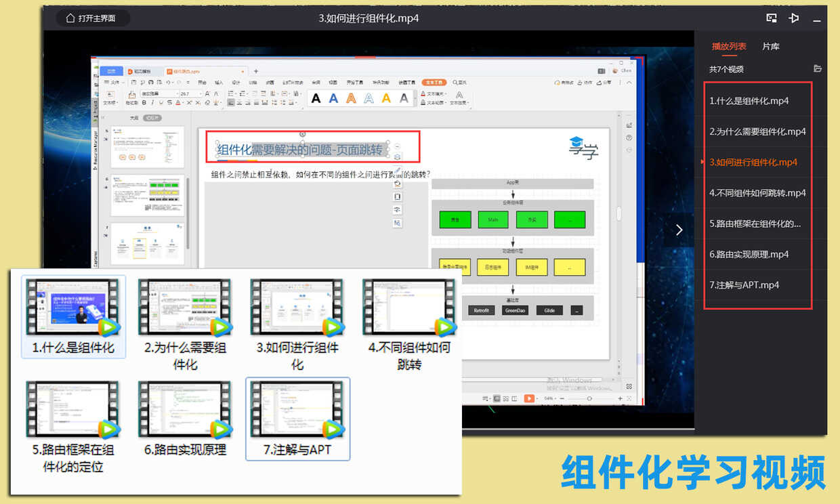This screenshot has height=504, width=840.
Task: Apply the yellow A text style preset
Action: pos(386,98)
